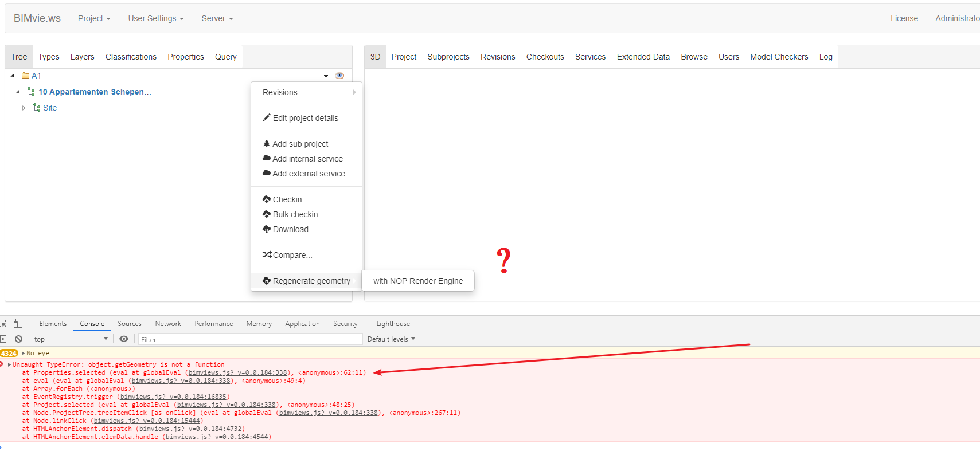Expand the Site tree node

[24, 108]
